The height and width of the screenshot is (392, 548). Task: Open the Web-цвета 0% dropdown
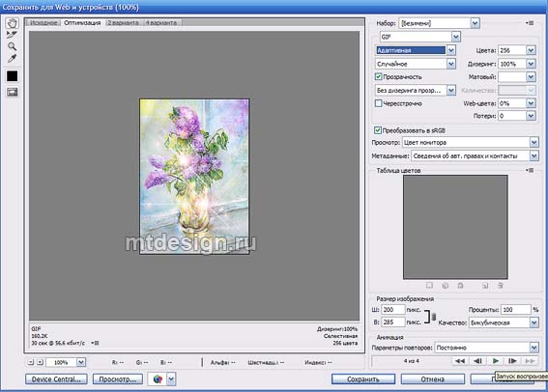click(x=531, y=103)
